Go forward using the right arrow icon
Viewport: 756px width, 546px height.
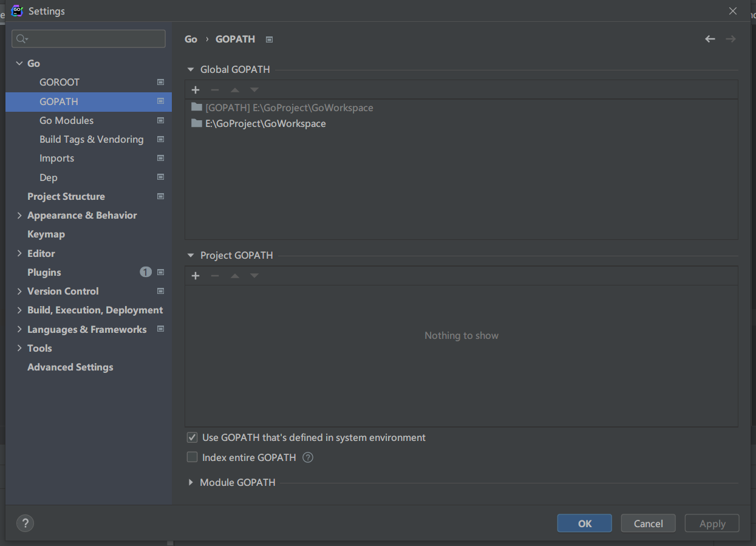tap(730, 39)
